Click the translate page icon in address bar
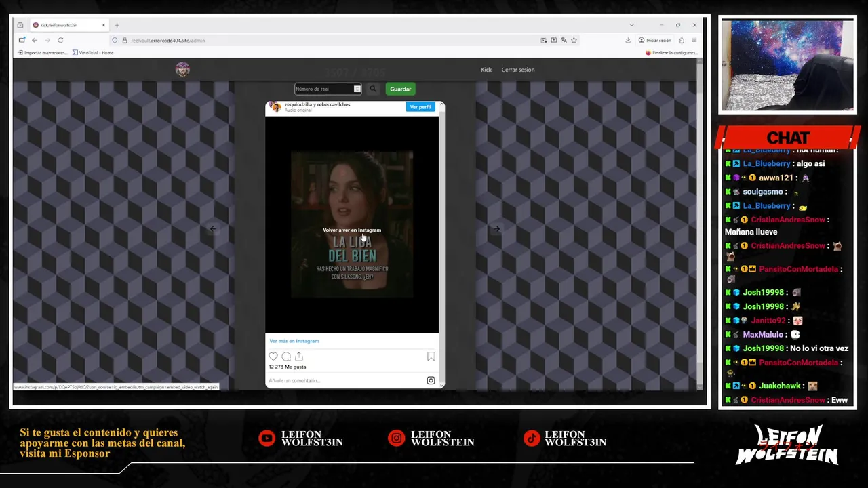 [564, 40]
